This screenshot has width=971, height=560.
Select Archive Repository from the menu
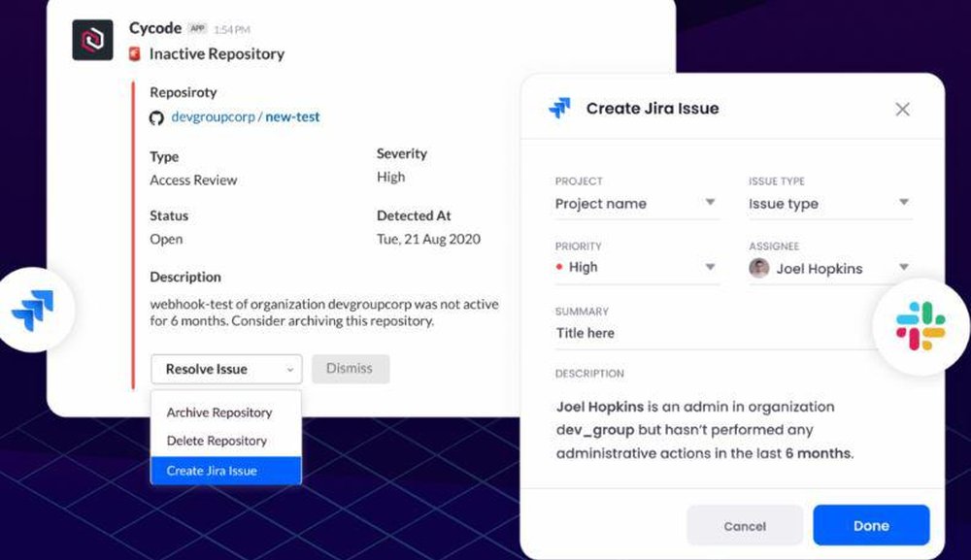coord(219,412)
